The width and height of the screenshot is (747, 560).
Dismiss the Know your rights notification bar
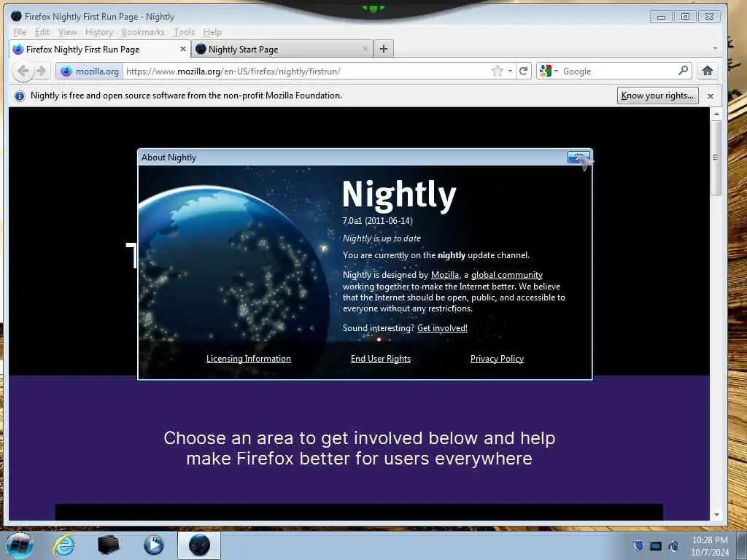711,96
